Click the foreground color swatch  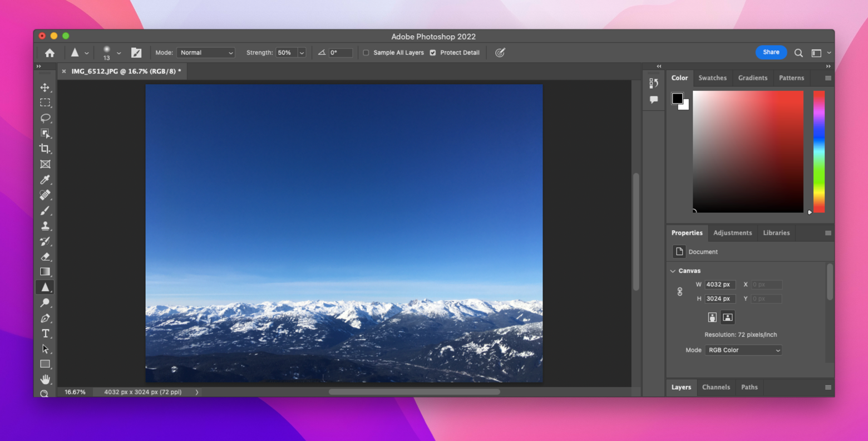tap(677, 97)
